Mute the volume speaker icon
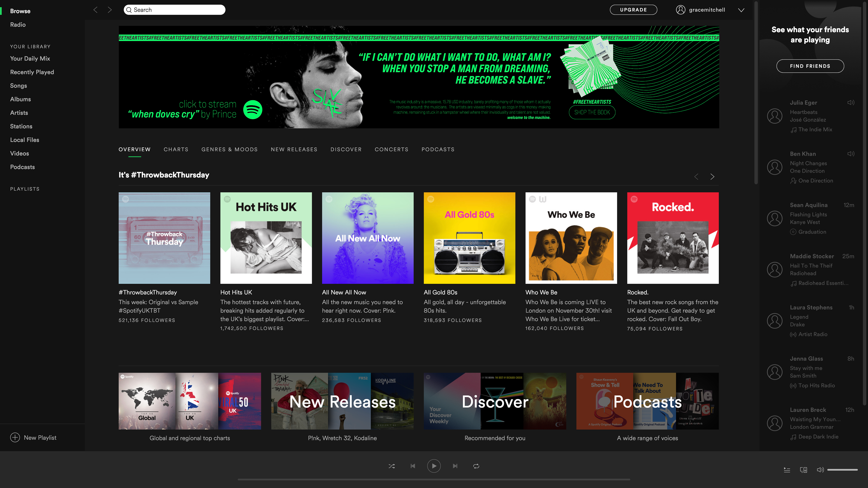The width and height of the screenshot is (868, 488). (x=820, y=470)
